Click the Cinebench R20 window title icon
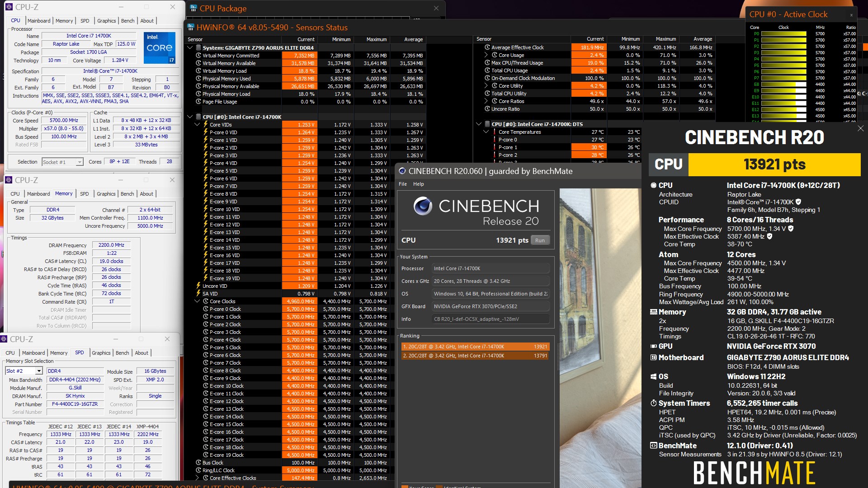Image resolution: width=868 pixels, height=488 pixels. tap(402, 171)
